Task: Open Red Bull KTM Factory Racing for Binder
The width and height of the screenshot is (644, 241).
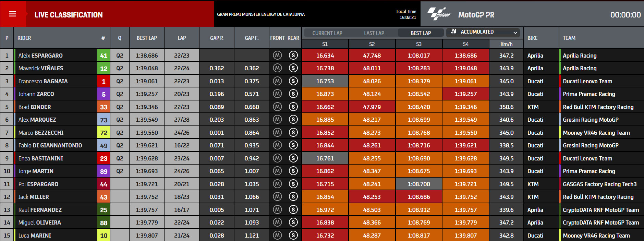Action: 598,107
